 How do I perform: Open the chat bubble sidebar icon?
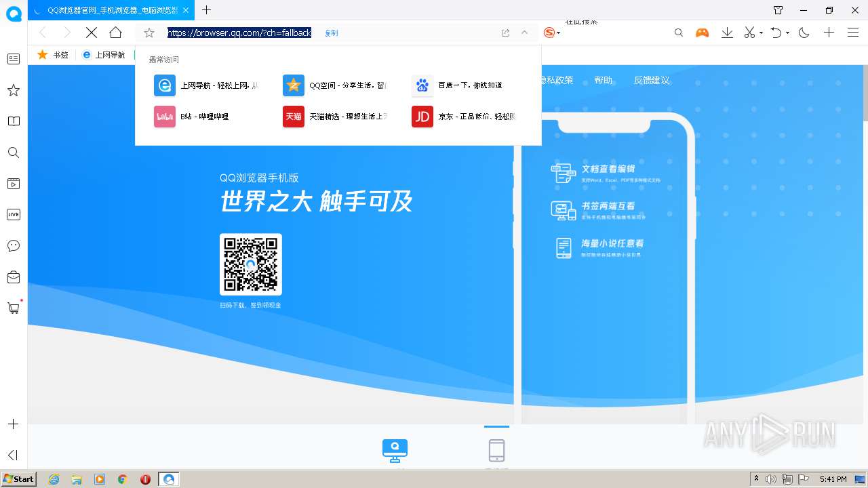click(x=13, y=245)
